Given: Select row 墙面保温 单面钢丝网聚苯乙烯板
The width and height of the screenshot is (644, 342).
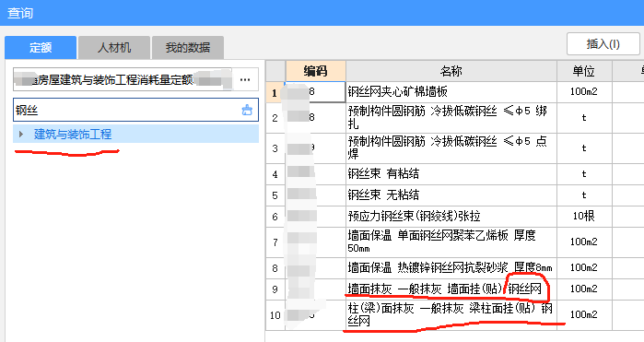Looking at the screenshot, I should tap(451, 242).
